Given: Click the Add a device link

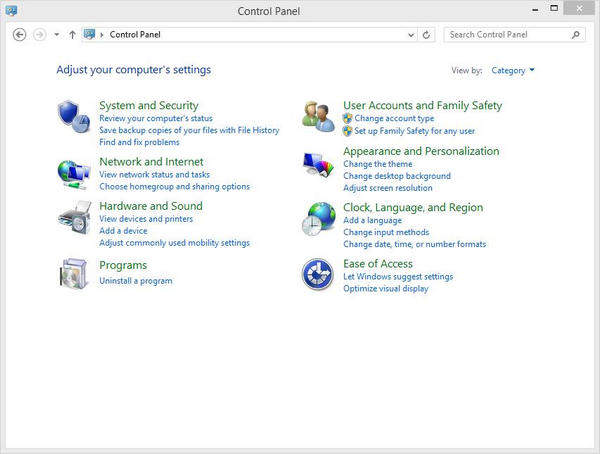Looking at the screenshot, I should pyautogui.click(x=123, y=231).
